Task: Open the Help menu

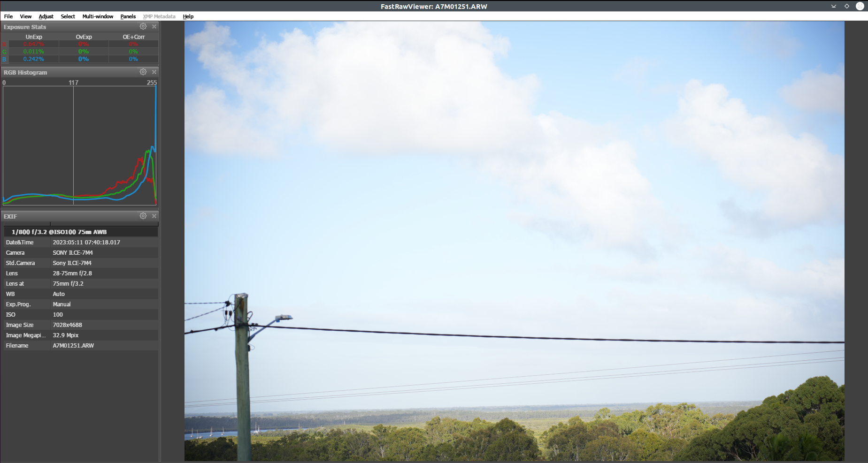Action: [188, 16]
